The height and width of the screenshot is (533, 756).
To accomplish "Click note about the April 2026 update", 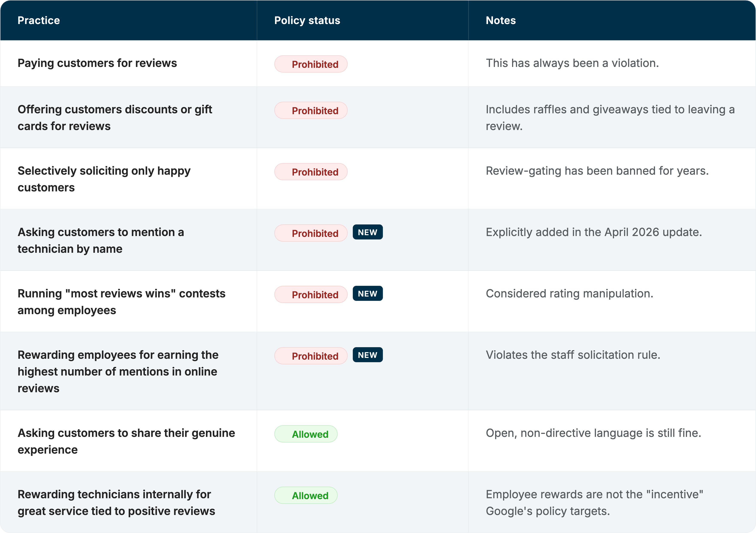I will pos(594,232).
